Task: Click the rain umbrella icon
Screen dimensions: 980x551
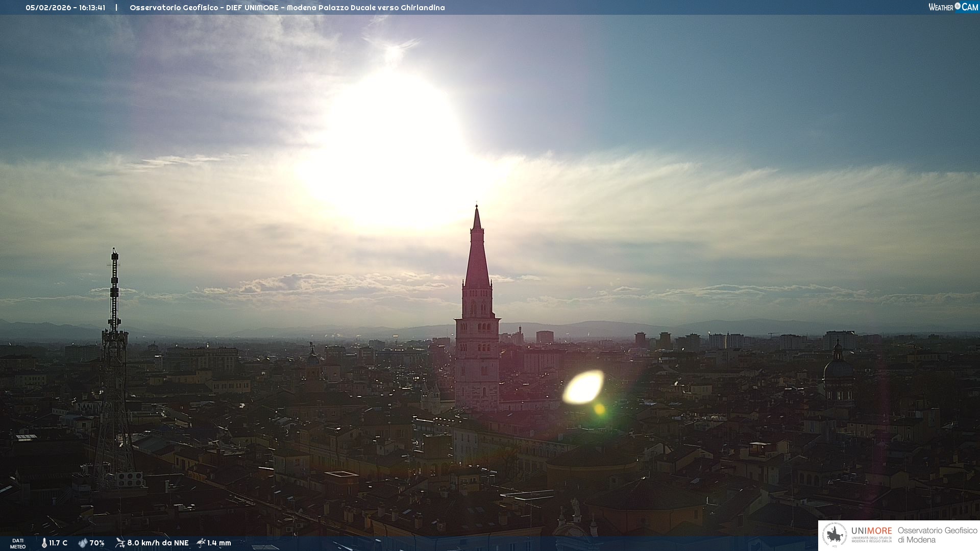Action: (x=201, y=543)
